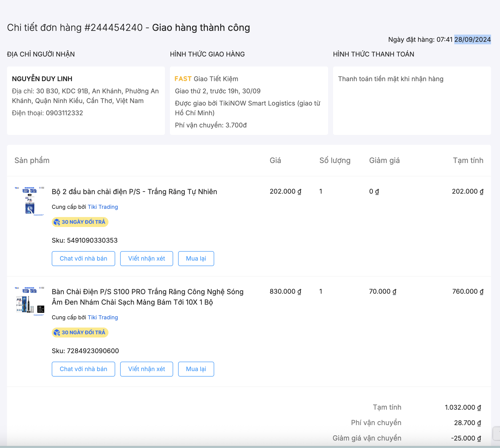Open Tiki Trading link under S100 PRO product

click(103, 317)
